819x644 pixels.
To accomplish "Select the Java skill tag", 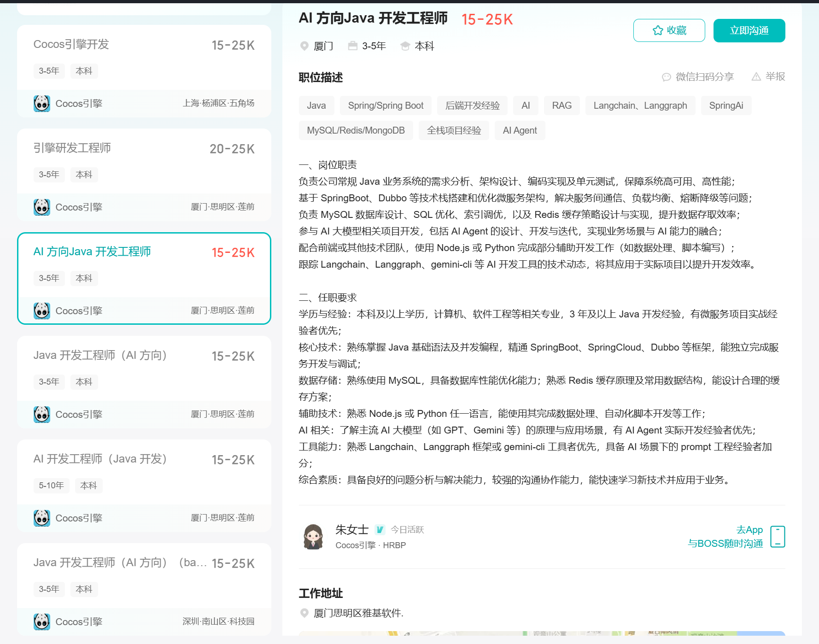I will 316,105.
